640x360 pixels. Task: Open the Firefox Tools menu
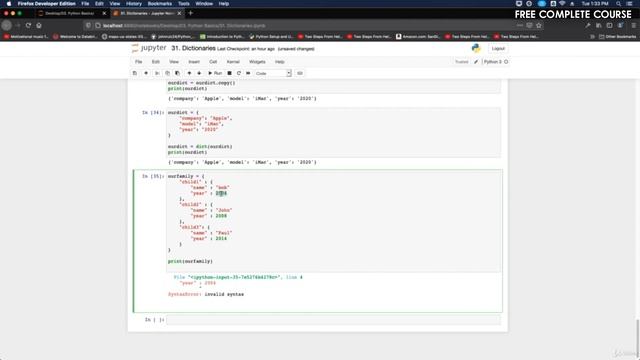click(x=184, y=4)
